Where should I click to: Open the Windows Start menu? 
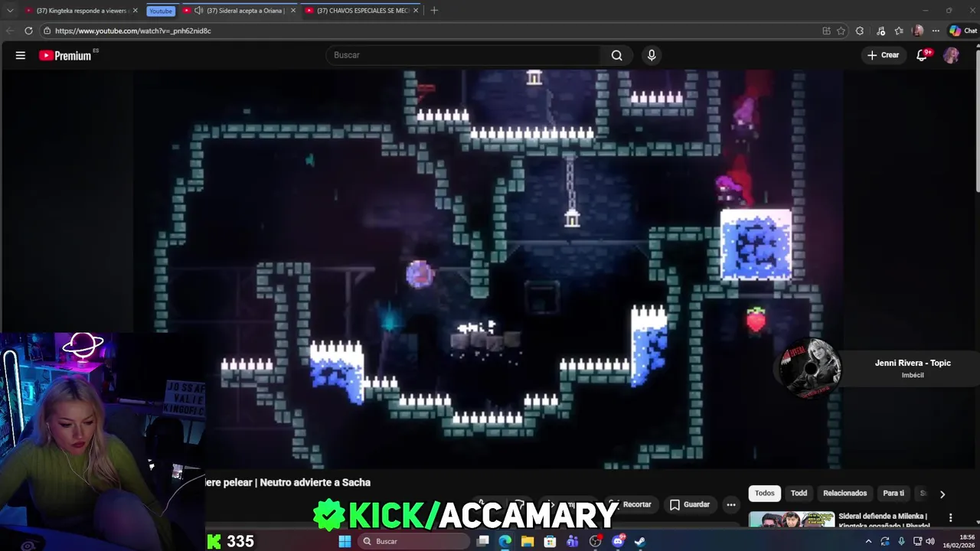pyautogui.click(x=345, y=541)
